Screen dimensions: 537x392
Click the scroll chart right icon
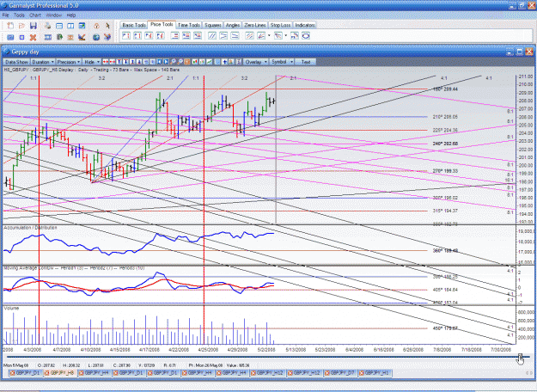(166, 62)
